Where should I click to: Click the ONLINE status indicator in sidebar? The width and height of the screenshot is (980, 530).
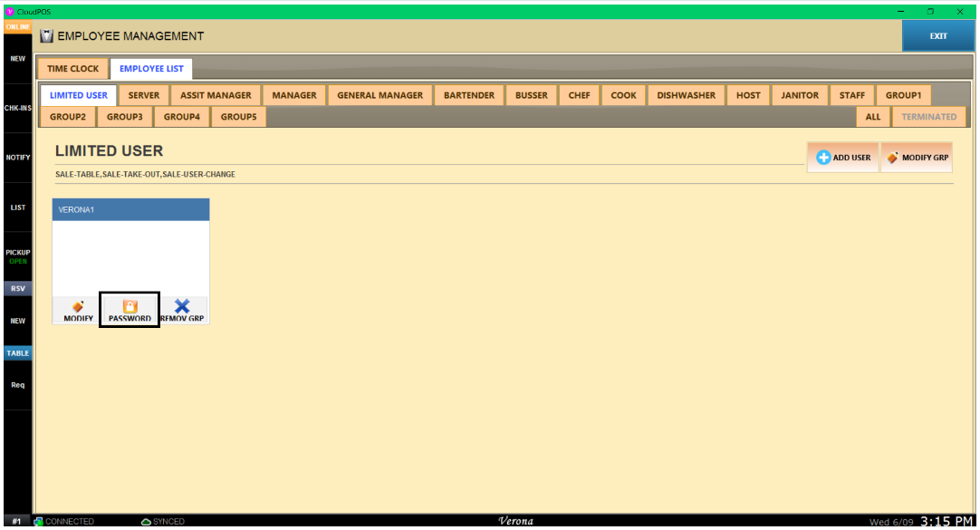coord(17,27)
